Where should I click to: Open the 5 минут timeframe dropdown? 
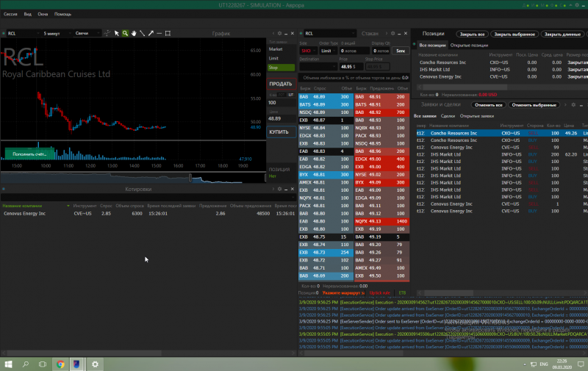click(57, 33)
